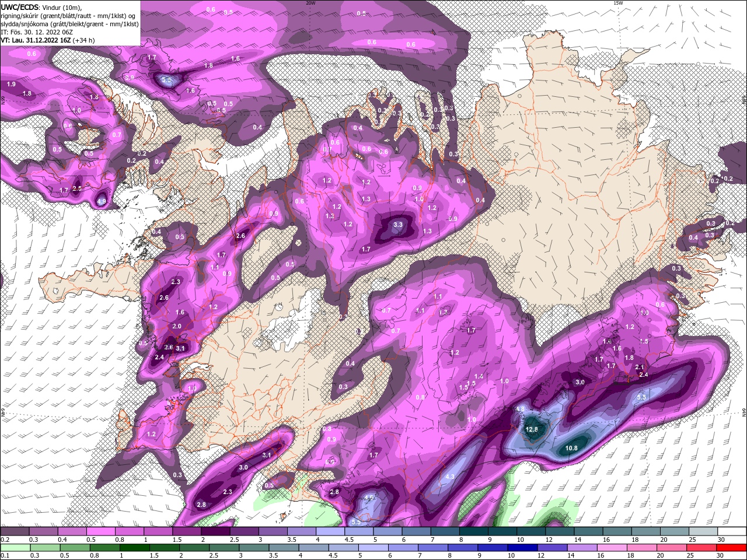Click the 'slydda/snjókoma' legend description line
The image size is (747, 560).
(x=70, y=24)
